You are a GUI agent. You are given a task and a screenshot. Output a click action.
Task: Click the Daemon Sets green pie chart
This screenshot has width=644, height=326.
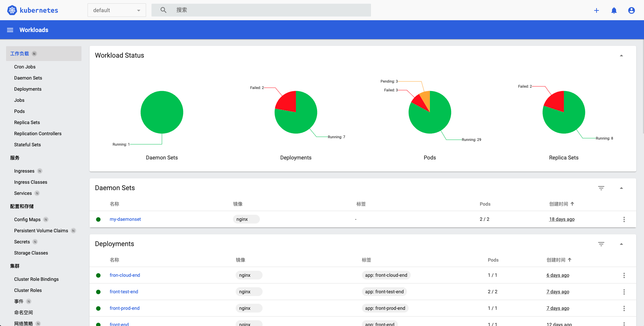coord(162,112)
